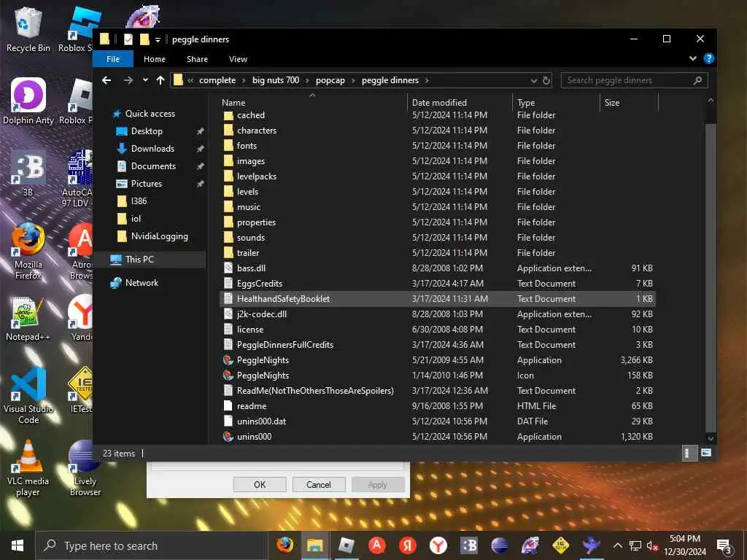Refresh the peggle dinners folder

[546, 80]
